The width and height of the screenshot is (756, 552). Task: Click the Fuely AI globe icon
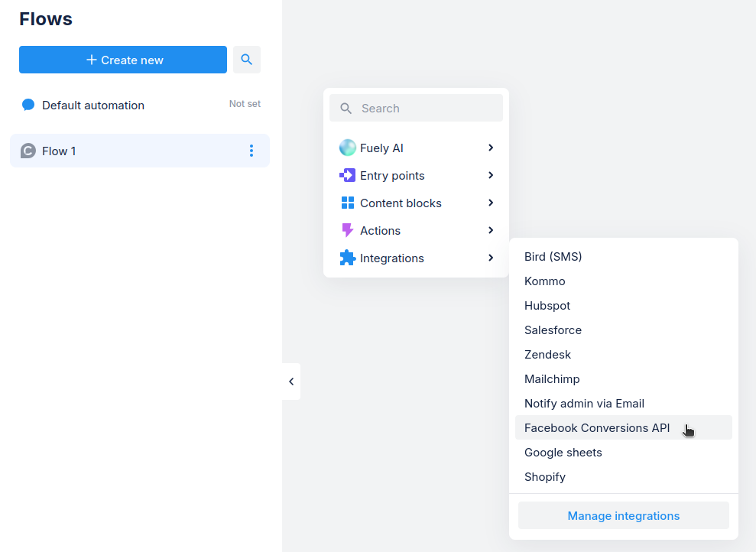pyautogui.click(x=348, y=148)
